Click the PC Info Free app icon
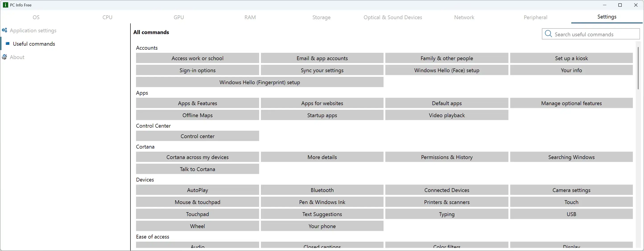This screenshot has height=251, width=644. click(x=5, y=5)
